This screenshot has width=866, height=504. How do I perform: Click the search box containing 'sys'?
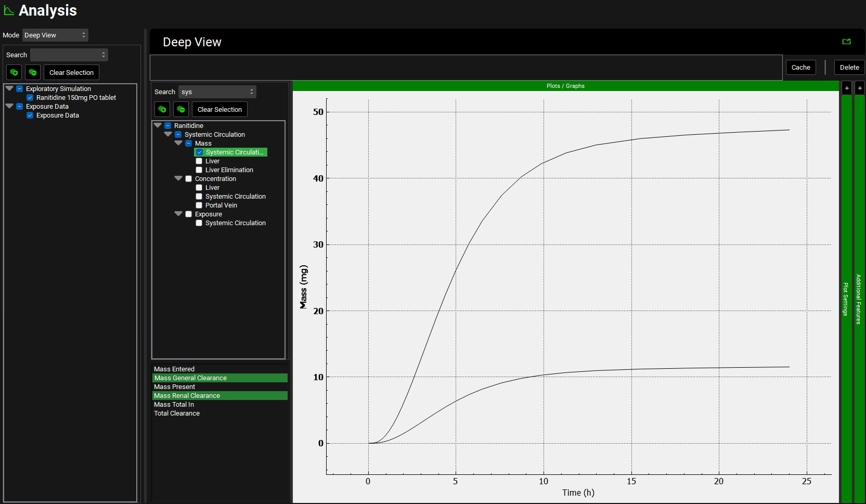tap(217, 92)
